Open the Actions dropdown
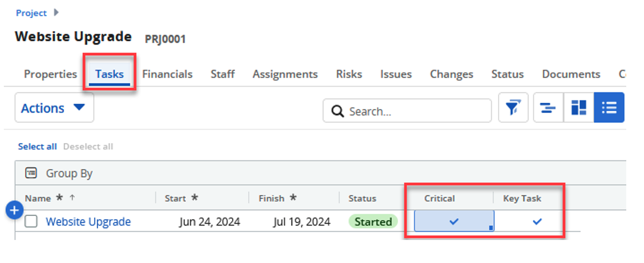The width and height of the screenshot is (644, 263). (x=54, y=108)
